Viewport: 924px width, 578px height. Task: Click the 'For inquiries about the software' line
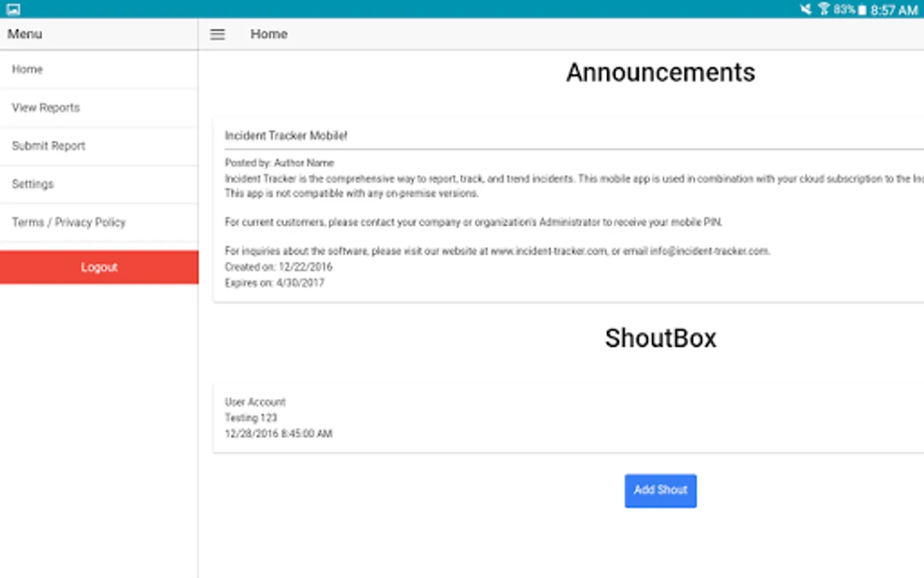[x=497, y=251]
